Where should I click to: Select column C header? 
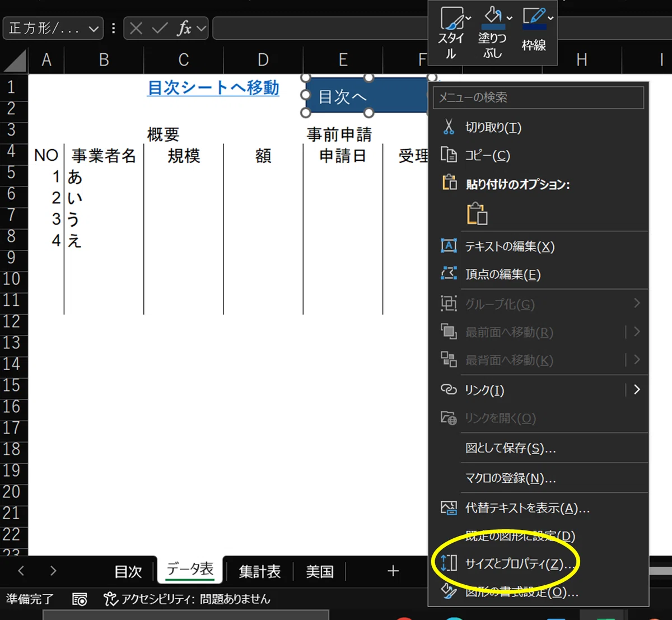click(x=184, y=60)
